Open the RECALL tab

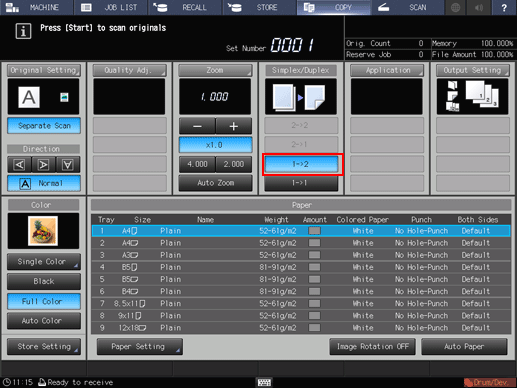185,7
